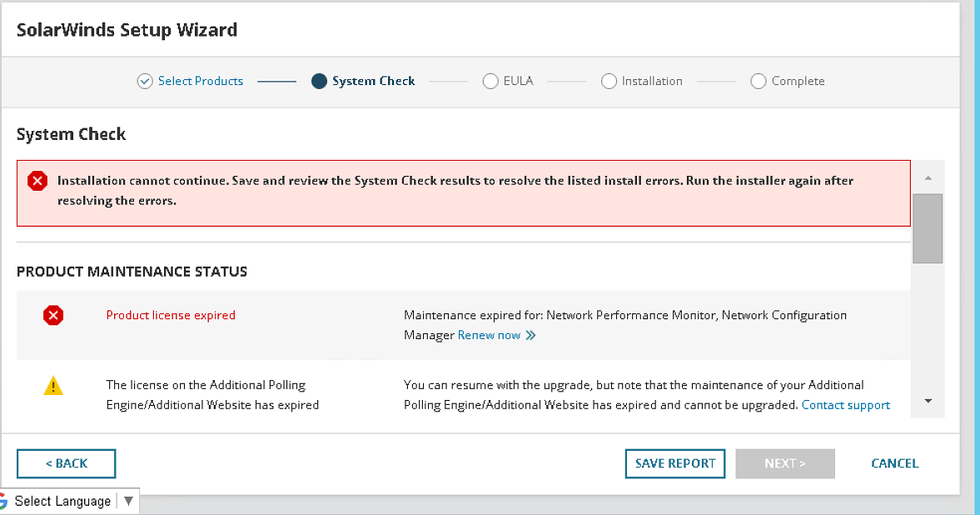Click the double chevron after Renew now
Image resolution: width=980 pixels, height=515 pixels.
[530, 335]
